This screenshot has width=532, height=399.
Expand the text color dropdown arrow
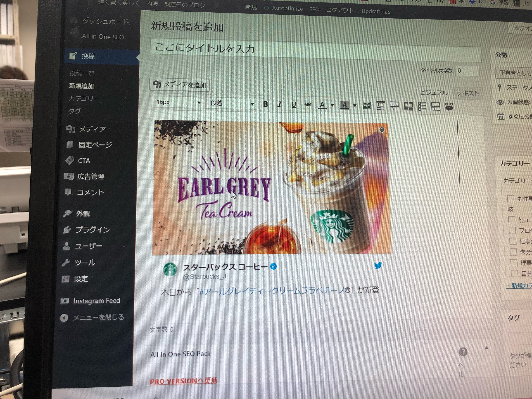[x=332, y=105]
